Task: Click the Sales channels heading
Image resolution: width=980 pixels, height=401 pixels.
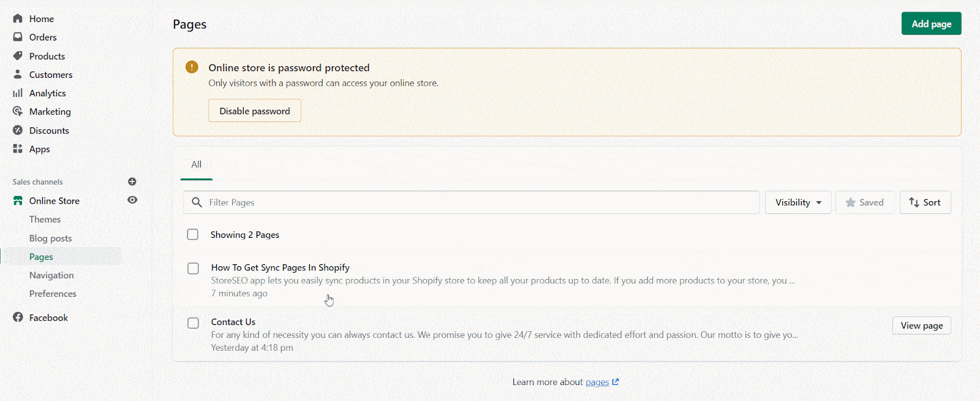Action: pyautogui.click(x=37, y=182)
